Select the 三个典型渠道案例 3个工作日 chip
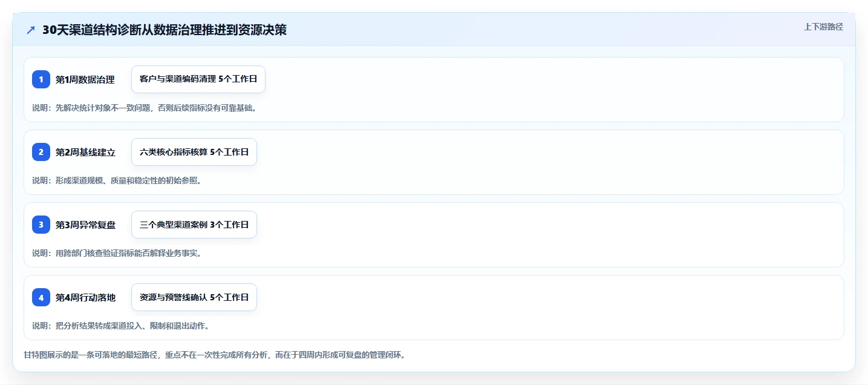This screenshot has height=385, width=868. point(194,225)
